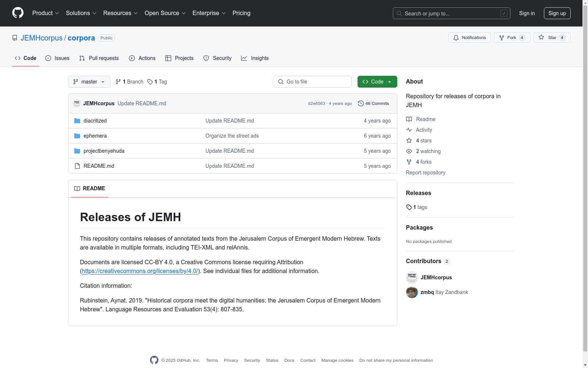Screen dimensions: 588x368
Task: Open Organize the street ads commit
Action: coord(232,136)
